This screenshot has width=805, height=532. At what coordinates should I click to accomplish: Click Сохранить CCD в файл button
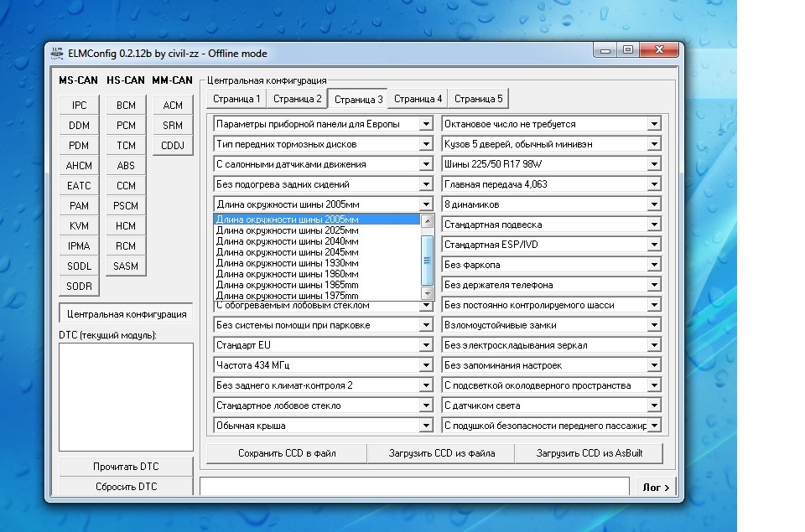coord(287,453)
